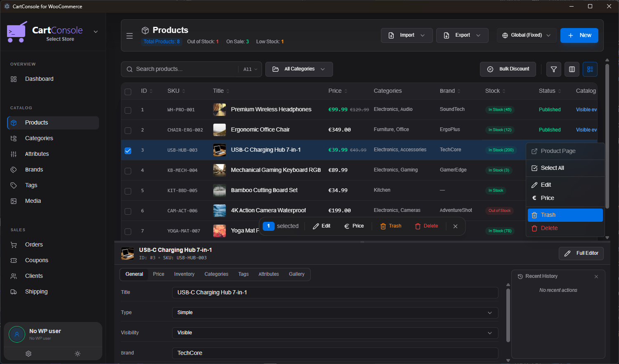Screen dimensions: 619x364
Task: Click the product table vertical scrollbar
Action: [607, 136]
